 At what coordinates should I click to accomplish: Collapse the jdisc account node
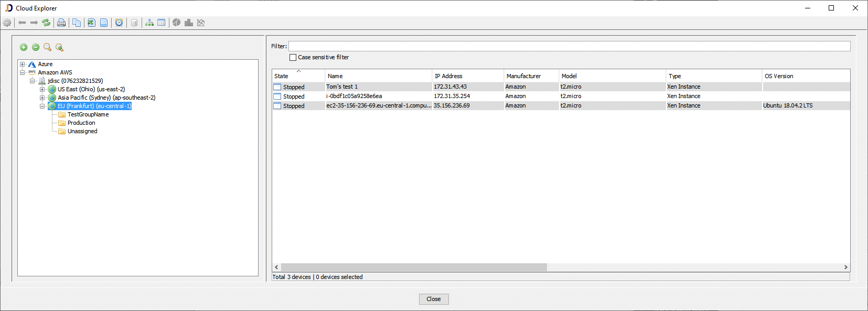(33, 81)
